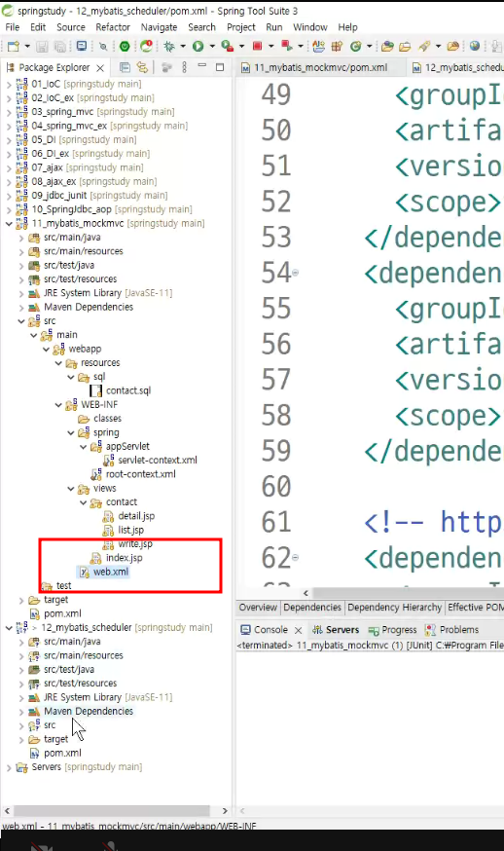The width and height of the screenshot is (504, 851).
Task: Collapse the views folder node
Action: click(71, 489)
